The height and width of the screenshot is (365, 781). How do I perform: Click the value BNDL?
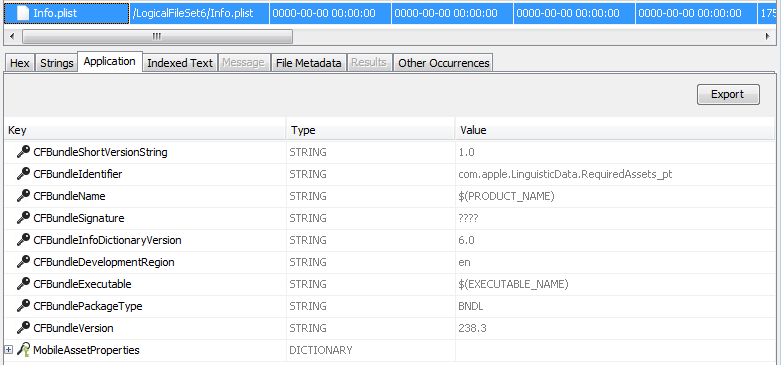click(471, 306)
